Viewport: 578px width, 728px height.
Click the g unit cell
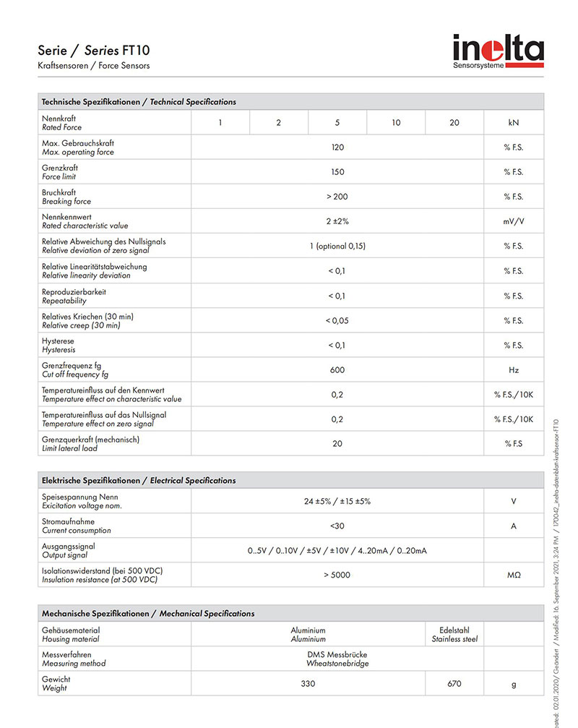pyautogui.click(x=514, y=685)
